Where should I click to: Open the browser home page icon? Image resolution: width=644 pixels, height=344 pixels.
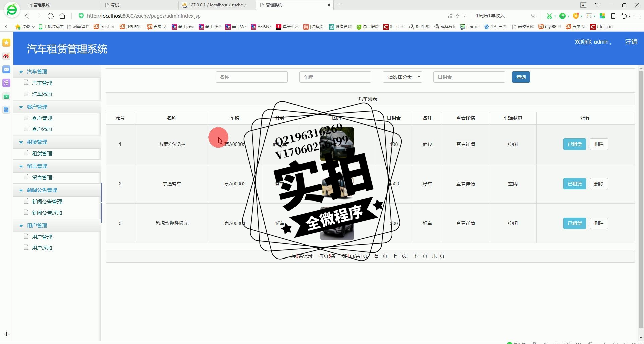(62, 16)
